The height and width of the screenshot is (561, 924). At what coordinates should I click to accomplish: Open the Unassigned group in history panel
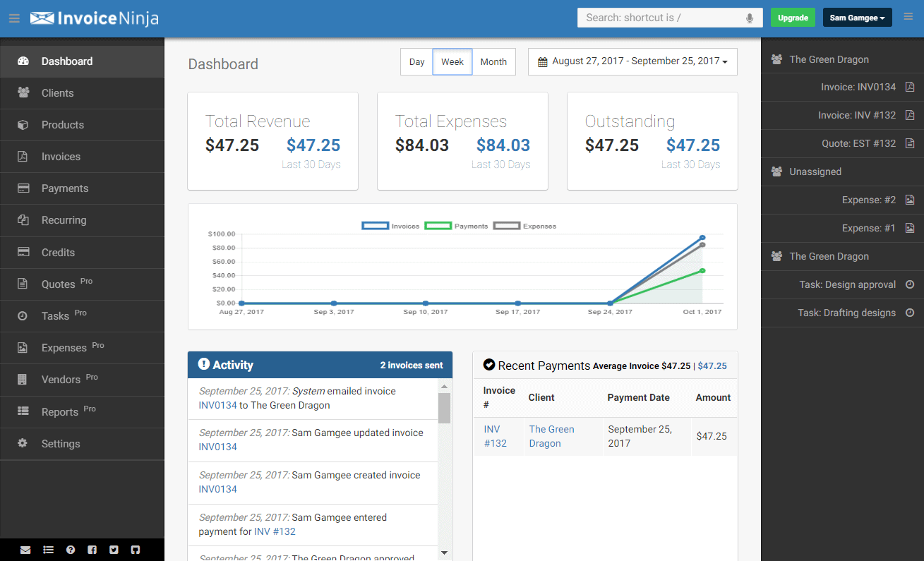pyautogui.click(x=842, y=171)
